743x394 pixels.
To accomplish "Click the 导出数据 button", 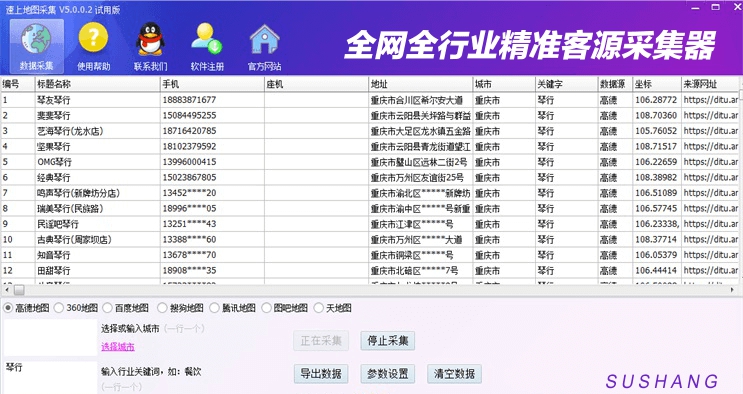I will pyautogui.click(x=321, y=374).
